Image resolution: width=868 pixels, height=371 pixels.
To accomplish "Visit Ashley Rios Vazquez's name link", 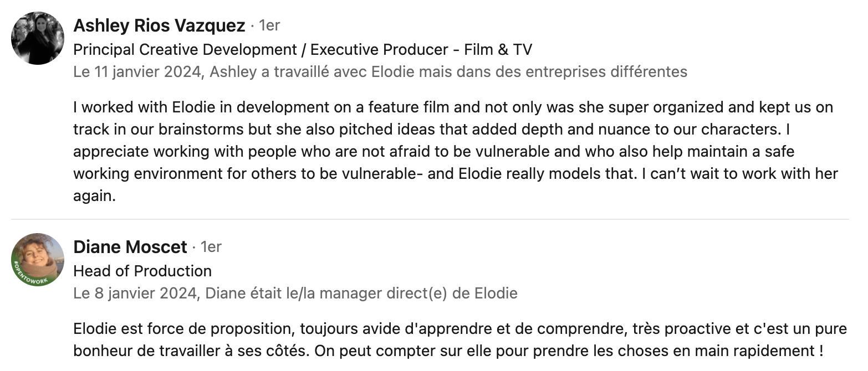I will click(159, 25).
